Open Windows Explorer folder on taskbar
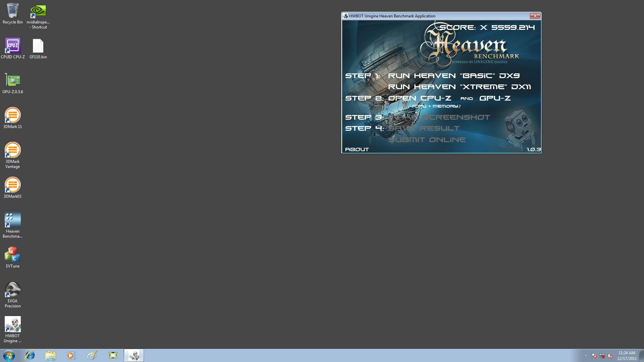 point(51,355)
